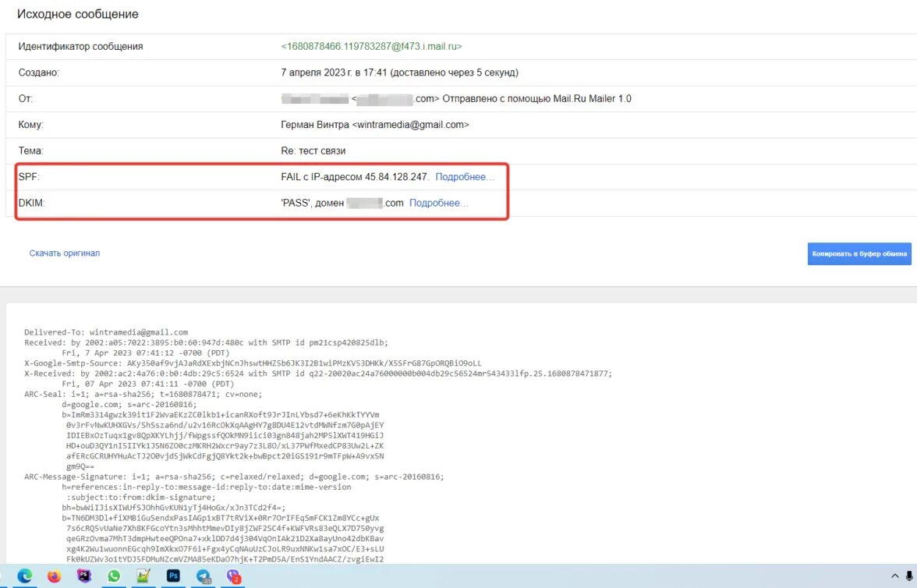
Task: Open the green notepad app in the taskbar
Action: click(143, 576)
